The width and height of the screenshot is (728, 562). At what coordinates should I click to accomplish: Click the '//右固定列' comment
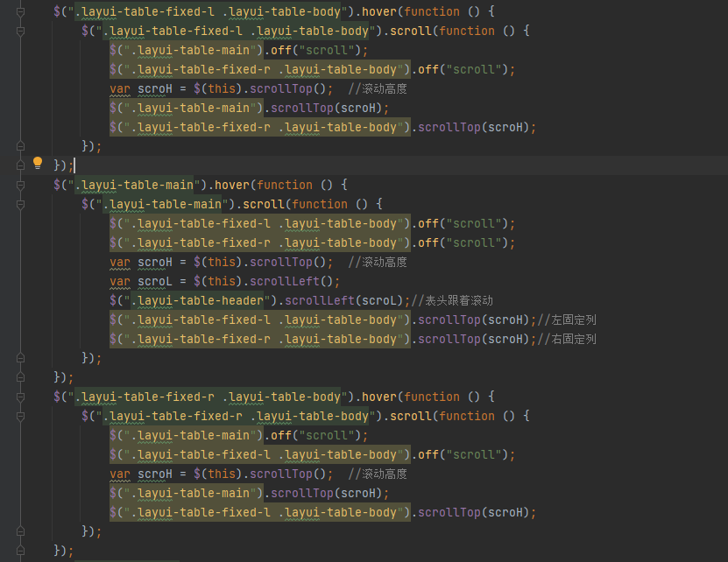pos(567,340)
